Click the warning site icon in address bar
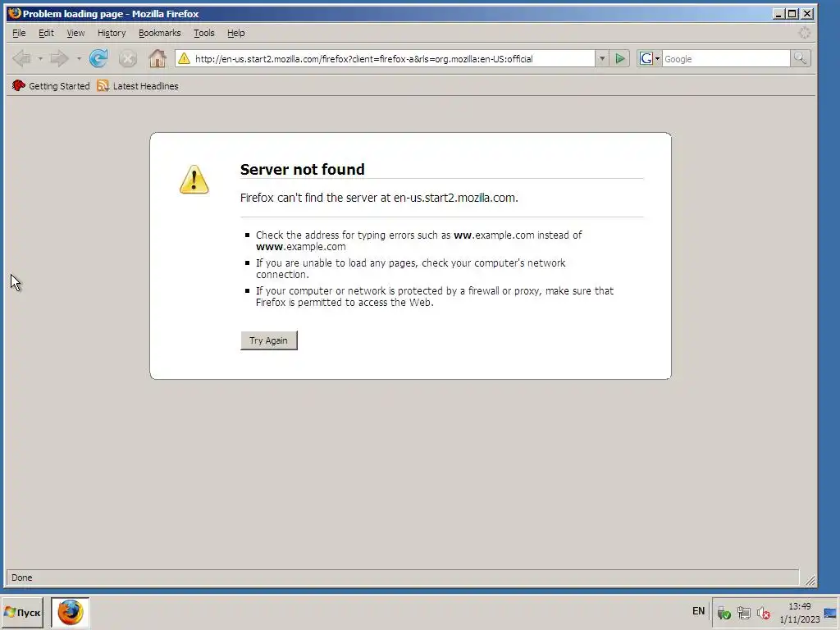 (x=184, y=58)
